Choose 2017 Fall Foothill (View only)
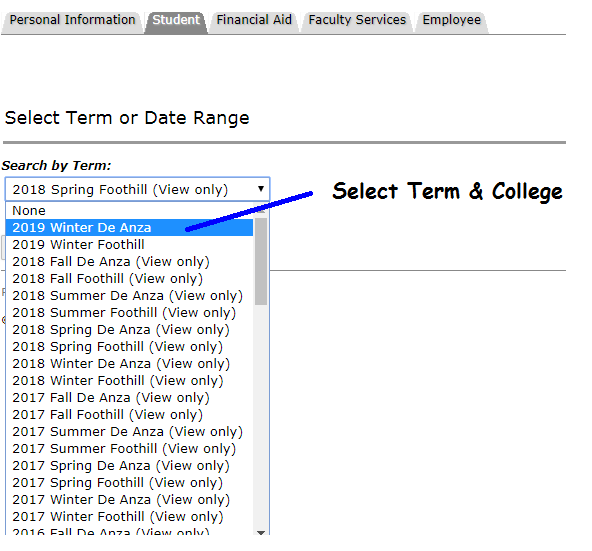 tap(129, 414)
